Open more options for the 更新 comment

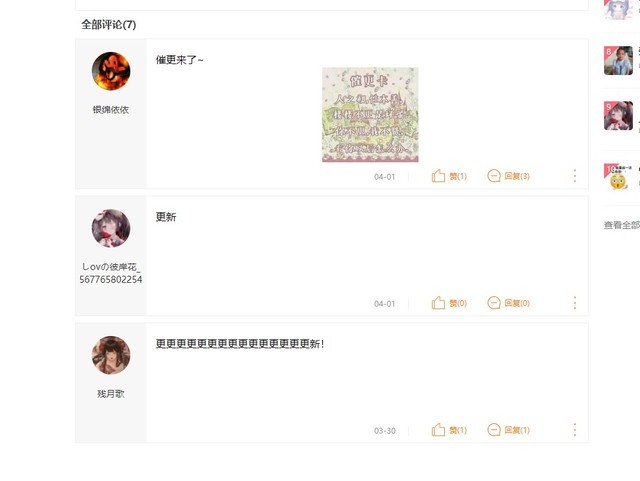(x=575, y=303)
